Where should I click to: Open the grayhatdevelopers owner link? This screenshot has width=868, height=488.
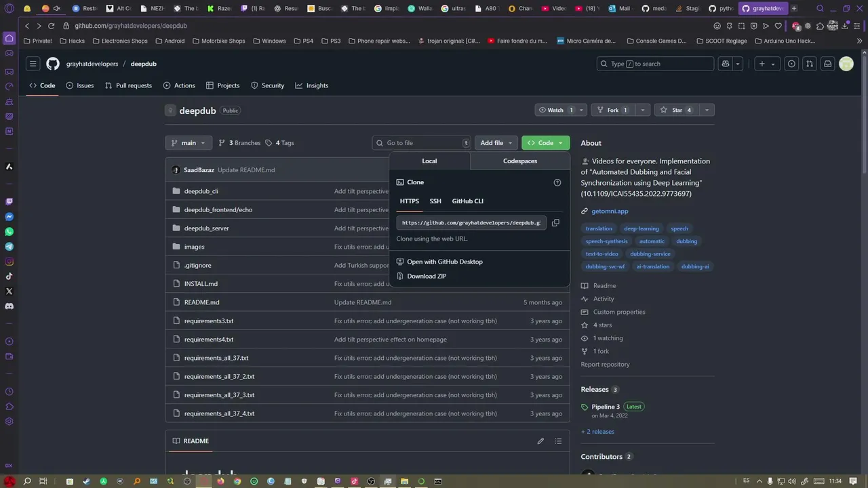92,64
